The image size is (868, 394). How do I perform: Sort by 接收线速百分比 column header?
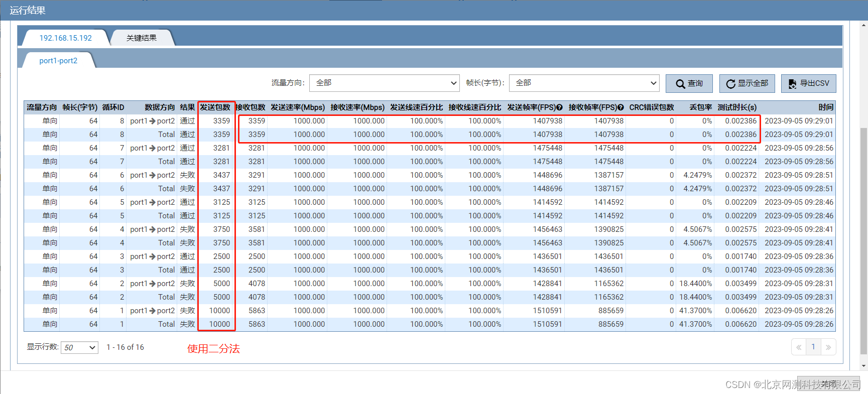point(474,107)
